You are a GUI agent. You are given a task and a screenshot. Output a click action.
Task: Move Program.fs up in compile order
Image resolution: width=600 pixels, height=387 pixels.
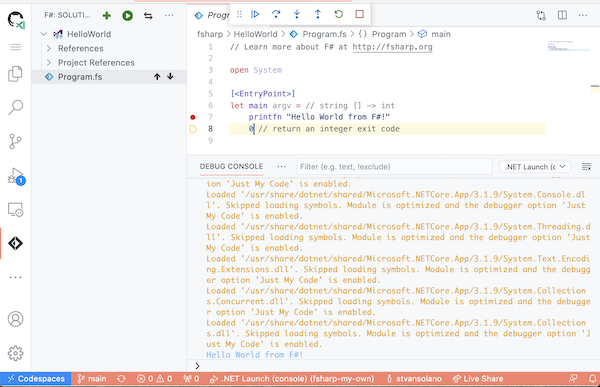click(x=157, y=77)
